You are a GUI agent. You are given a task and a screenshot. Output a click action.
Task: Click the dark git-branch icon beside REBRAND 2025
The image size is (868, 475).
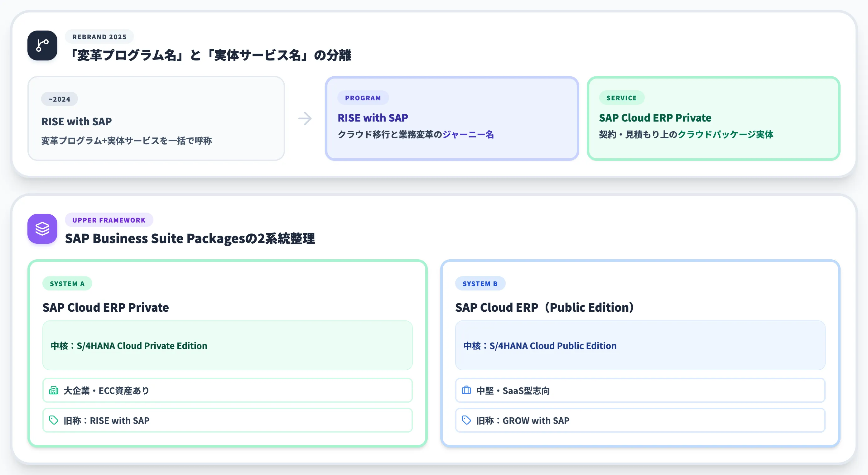(x=42, y=46)
